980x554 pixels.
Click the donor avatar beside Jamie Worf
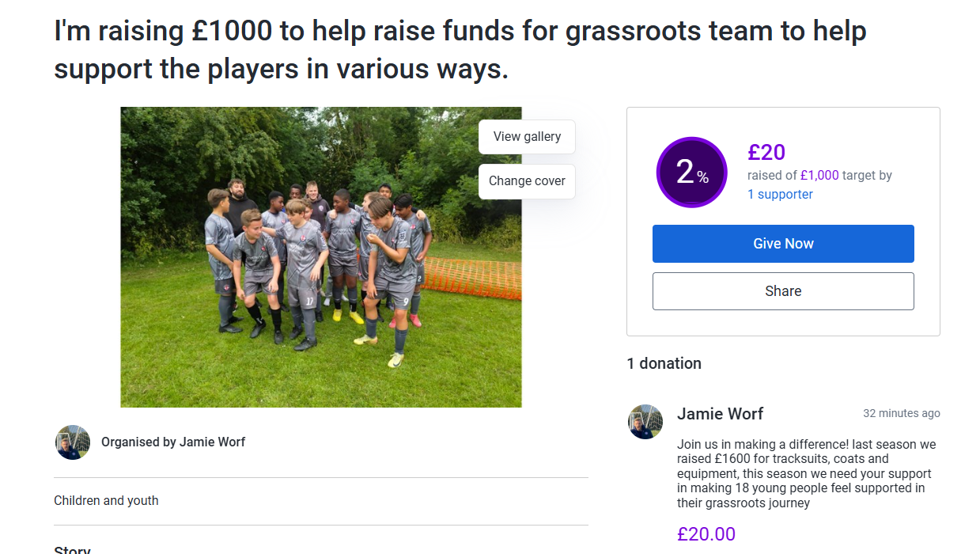click(x=645, y=422)
